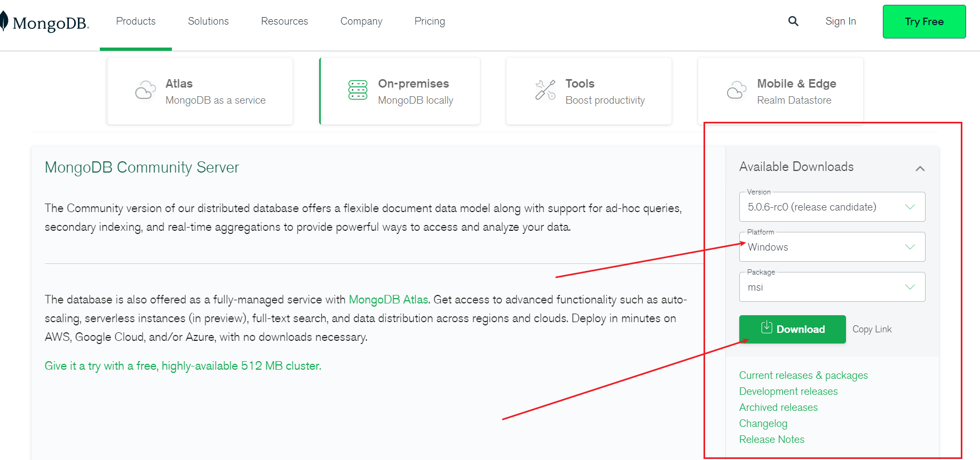Open the Archived releases link
The height and width of the screenshot is (460, 980).
pos(778,408)
